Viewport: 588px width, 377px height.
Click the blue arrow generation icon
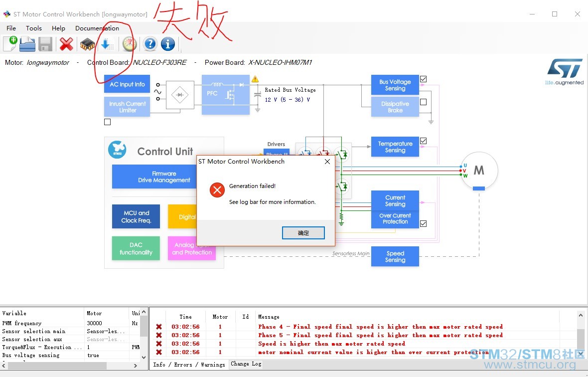coord(107,44)
